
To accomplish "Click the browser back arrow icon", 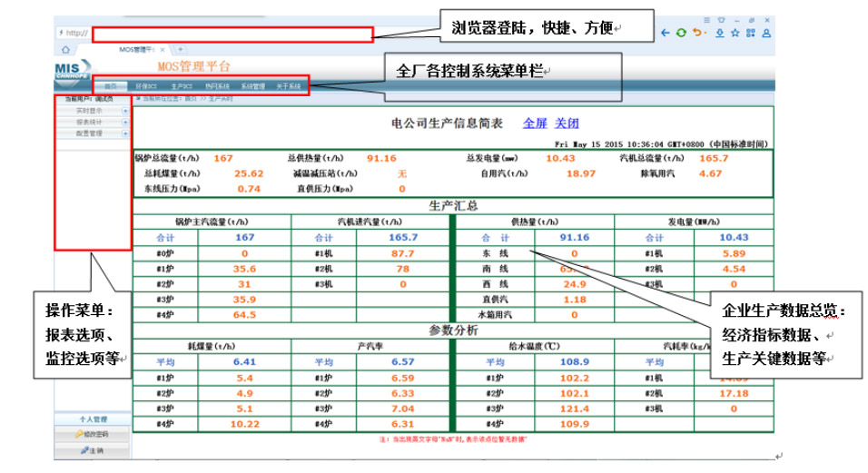I will tap(666, 33).
